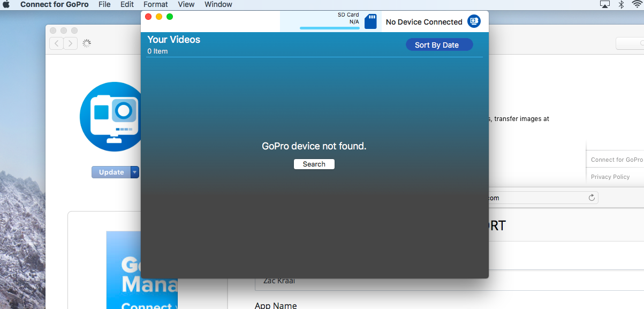Go back in the App Store window

[56, 43]
